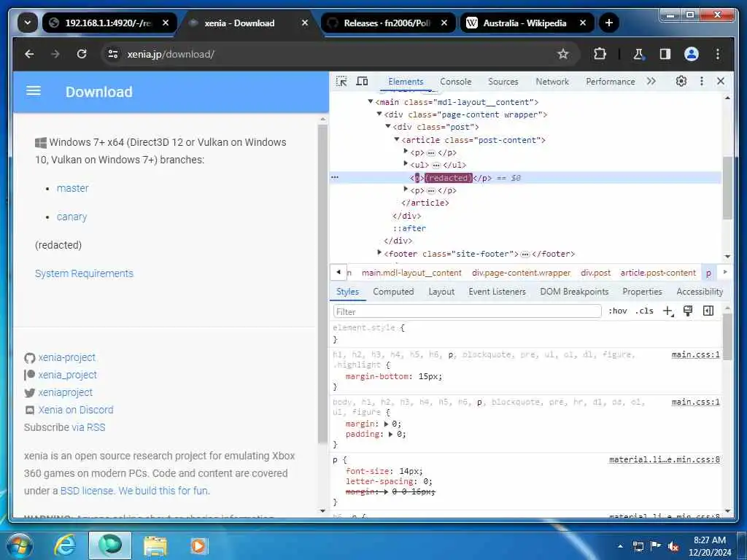Open DevTools settings gear
This screenshot has width=747, height=560.
pyautogui.click(x=681, y=82)
